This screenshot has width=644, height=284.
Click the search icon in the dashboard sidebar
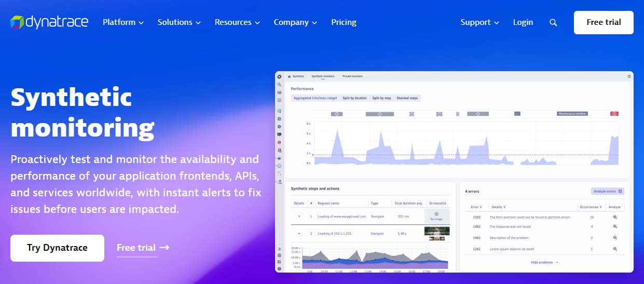click(x=279, y=85)
